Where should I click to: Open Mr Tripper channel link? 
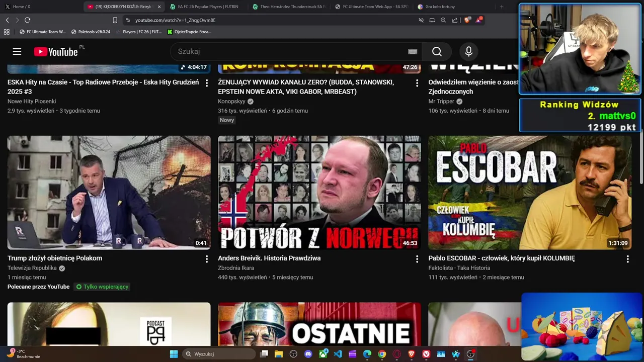[x=441, y=101]
